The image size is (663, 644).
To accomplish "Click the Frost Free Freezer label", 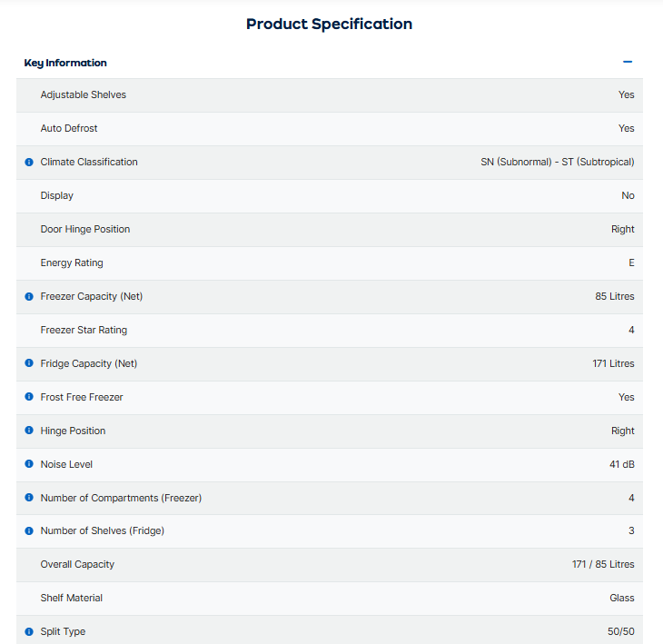I will pyautogui.click(x=82, y=397).
